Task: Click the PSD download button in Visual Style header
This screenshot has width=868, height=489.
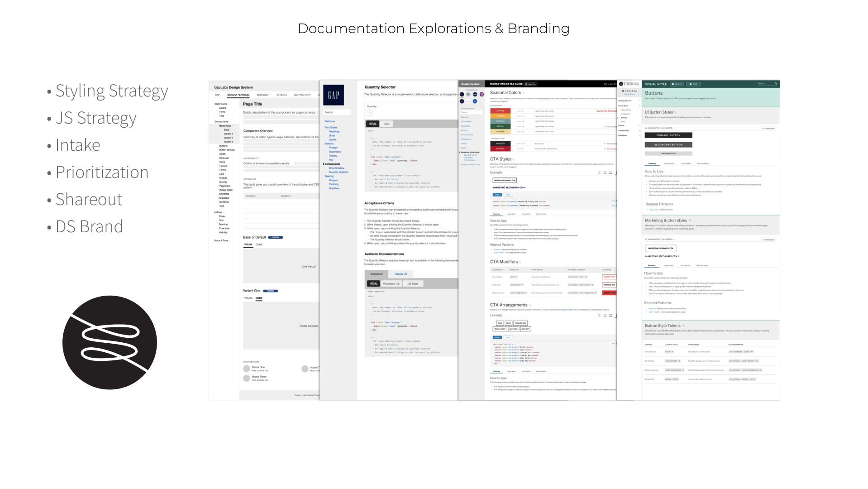Action: click(693, 84)
